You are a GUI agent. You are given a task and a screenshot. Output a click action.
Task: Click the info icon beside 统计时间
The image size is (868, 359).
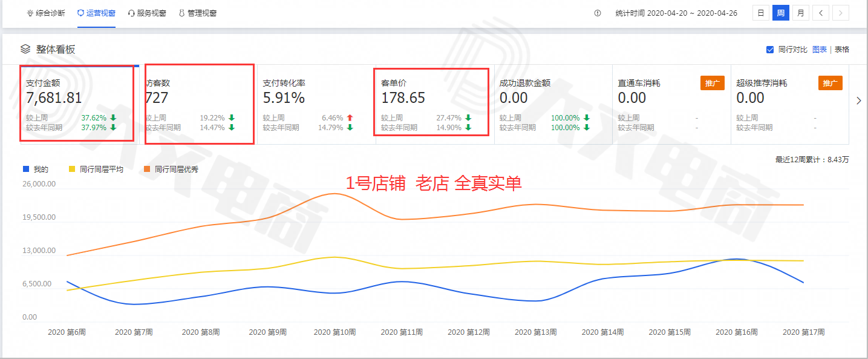598,13
